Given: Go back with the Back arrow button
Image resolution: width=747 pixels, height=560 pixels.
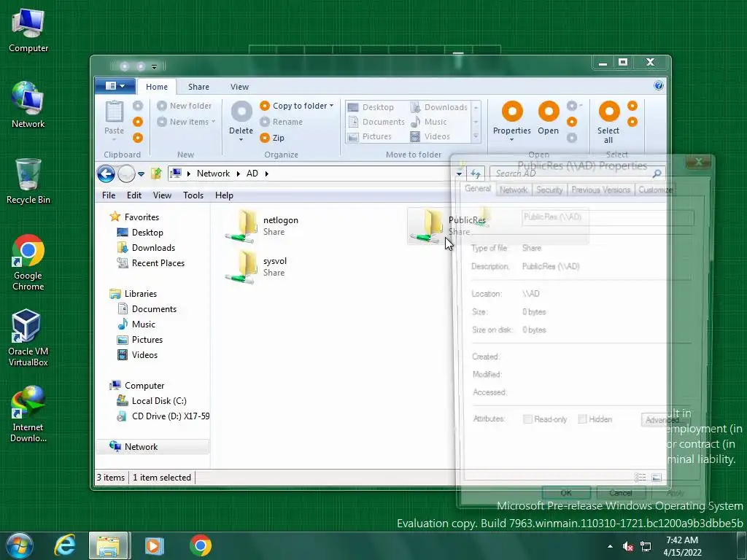Looking at the screenshot, I should pos(107,174).
